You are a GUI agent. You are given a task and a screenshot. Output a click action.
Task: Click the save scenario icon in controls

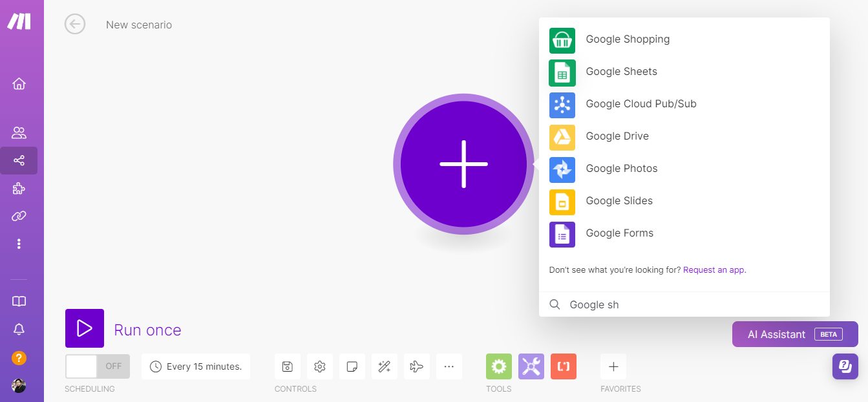tap(288, 366)
